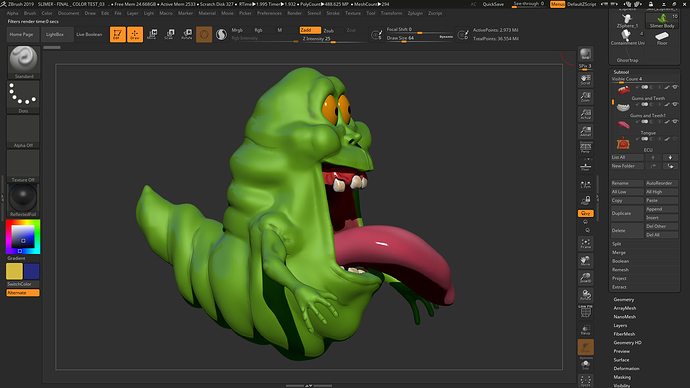
Task: Click the Solo mode icon
Action: pos(585,364)
